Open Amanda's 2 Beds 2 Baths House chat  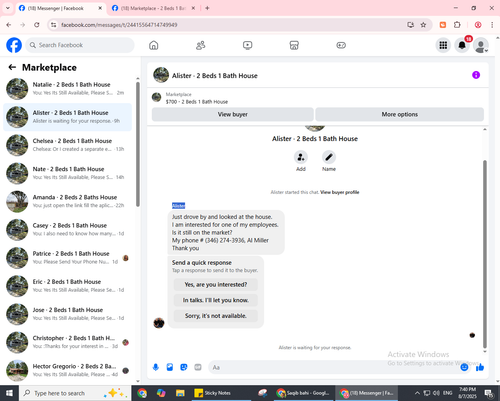68,202
